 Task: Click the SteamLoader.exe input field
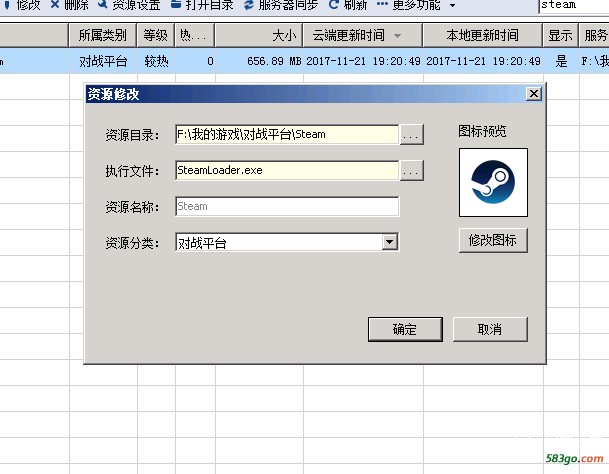(x=287, y=171)
